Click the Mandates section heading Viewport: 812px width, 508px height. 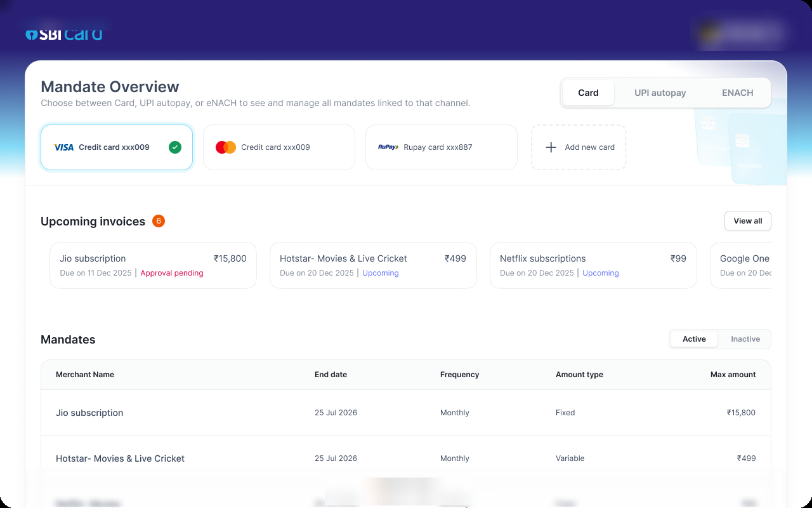[x=68, y=340]
